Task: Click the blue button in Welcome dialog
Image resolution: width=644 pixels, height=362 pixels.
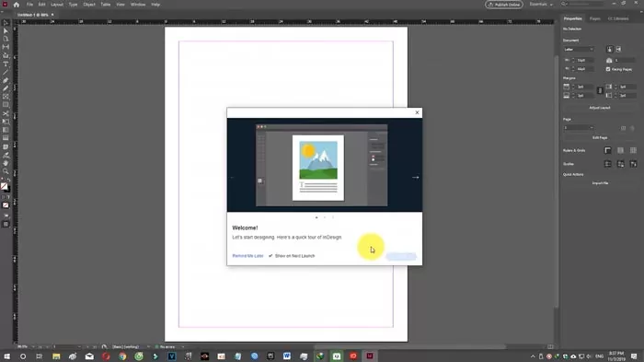Action: 401,256
